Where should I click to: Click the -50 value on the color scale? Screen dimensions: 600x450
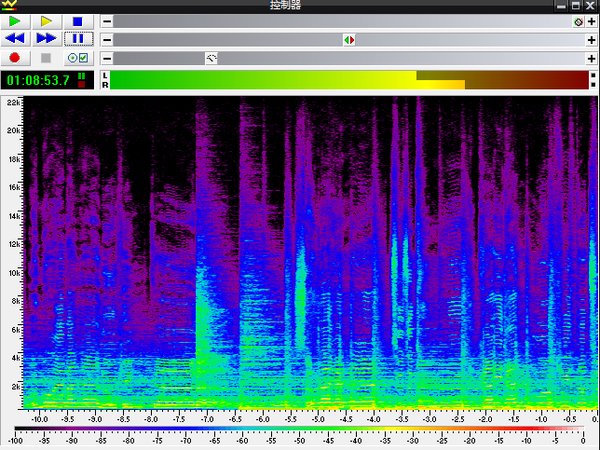299,441
